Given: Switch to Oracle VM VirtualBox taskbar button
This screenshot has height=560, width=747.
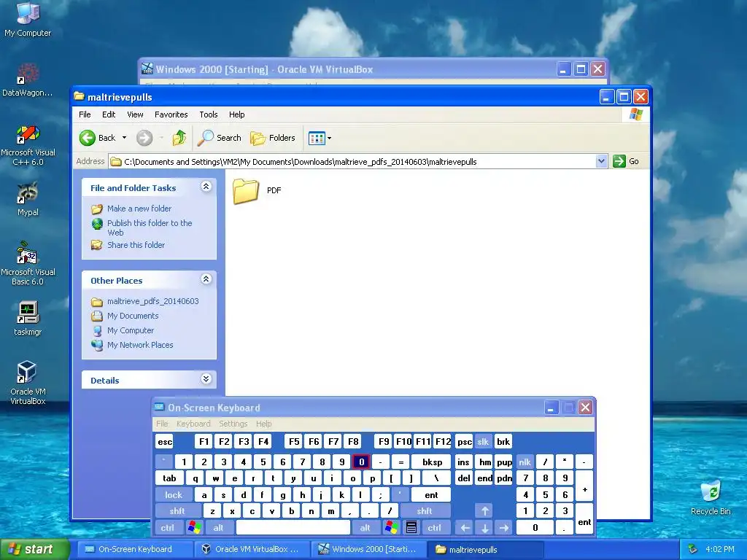Looking at the screenshot, I should (252, 549).
